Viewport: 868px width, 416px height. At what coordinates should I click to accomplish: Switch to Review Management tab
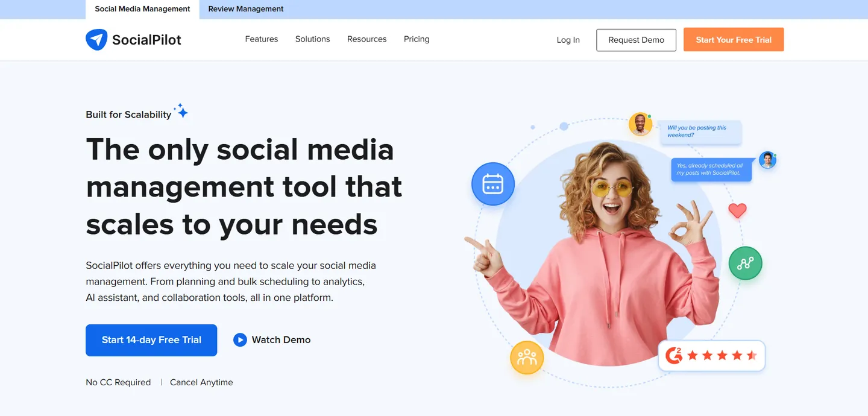246,9
